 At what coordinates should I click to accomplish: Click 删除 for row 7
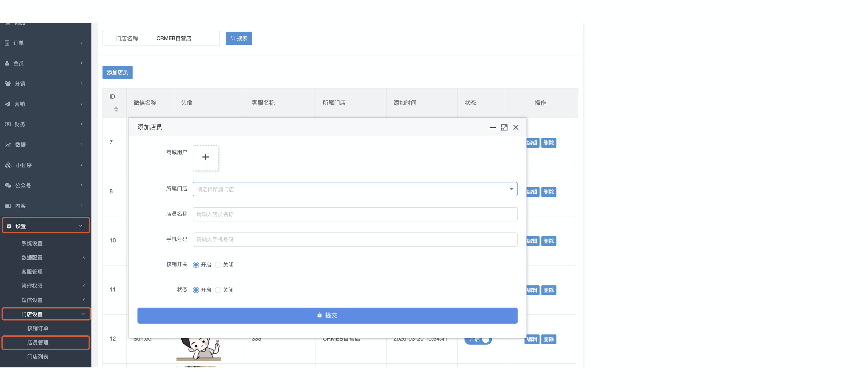click(x=549, y=143)
